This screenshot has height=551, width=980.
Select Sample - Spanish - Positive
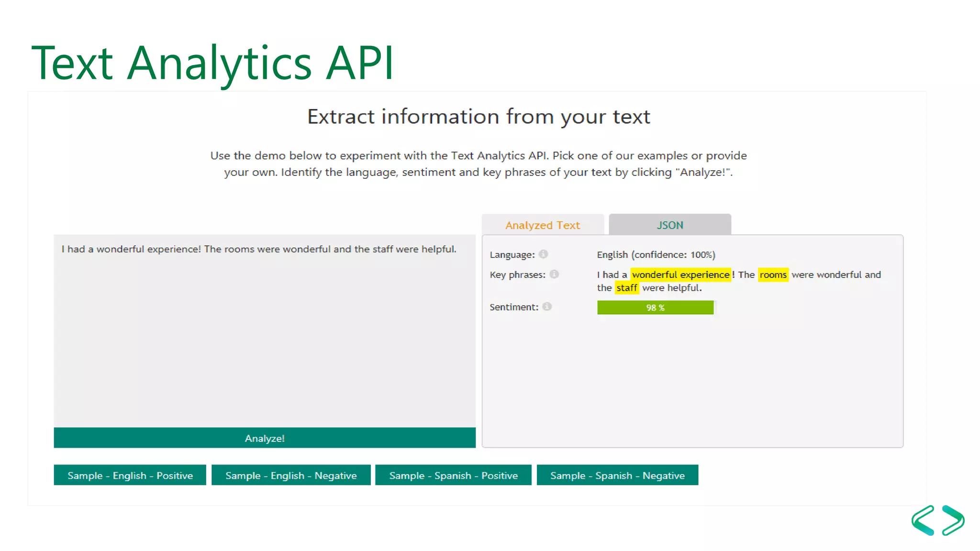pos(453,475)
